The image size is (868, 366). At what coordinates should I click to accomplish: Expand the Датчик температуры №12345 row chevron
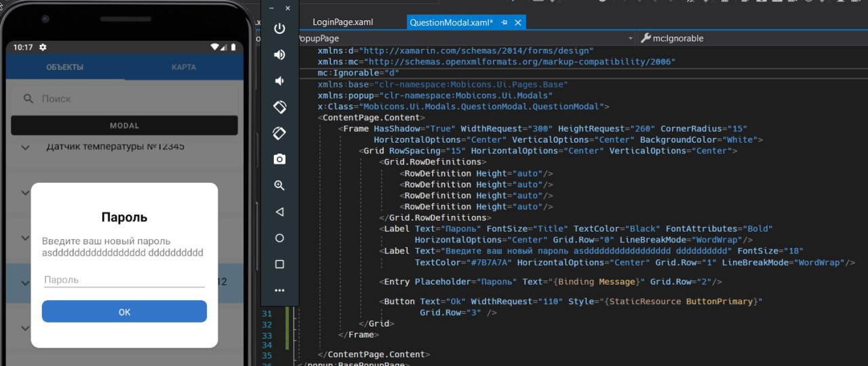coord(26,147)
